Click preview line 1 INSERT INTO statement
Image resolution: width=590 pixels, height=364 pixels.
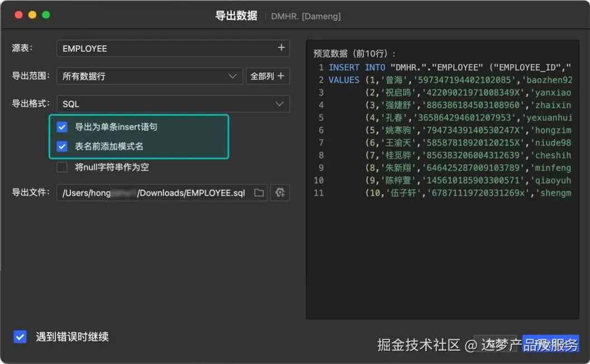pos(450,68)
